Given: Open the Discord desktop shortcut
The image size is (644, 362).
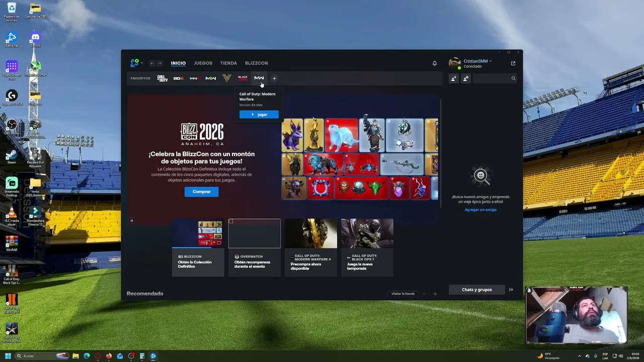Looking at the screenshot, I should click(x=35, y=40).
